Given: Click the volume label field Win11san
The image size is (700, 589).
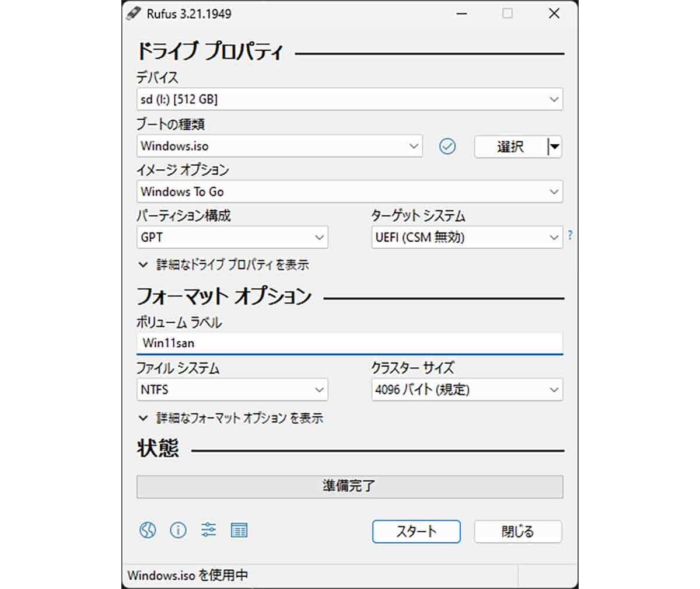Looking at the screenshot, I should [x=349, y=343].
